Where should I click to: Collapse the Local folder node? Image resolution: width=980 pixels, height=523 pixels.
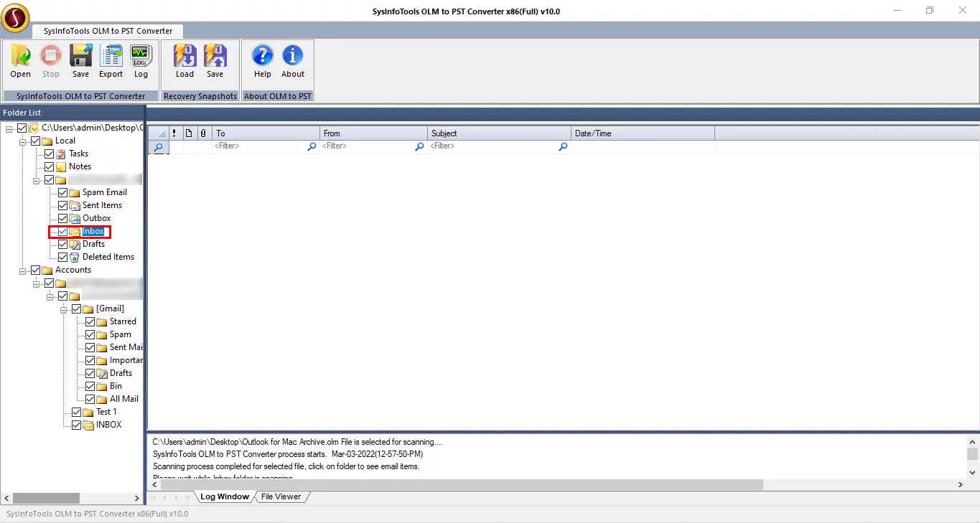tap(23, 141)
